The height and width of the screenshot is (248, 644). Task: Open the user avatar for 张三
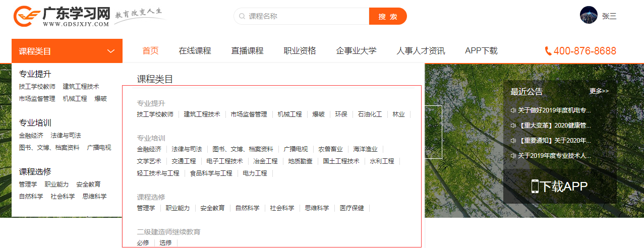[x=589, y=15]
